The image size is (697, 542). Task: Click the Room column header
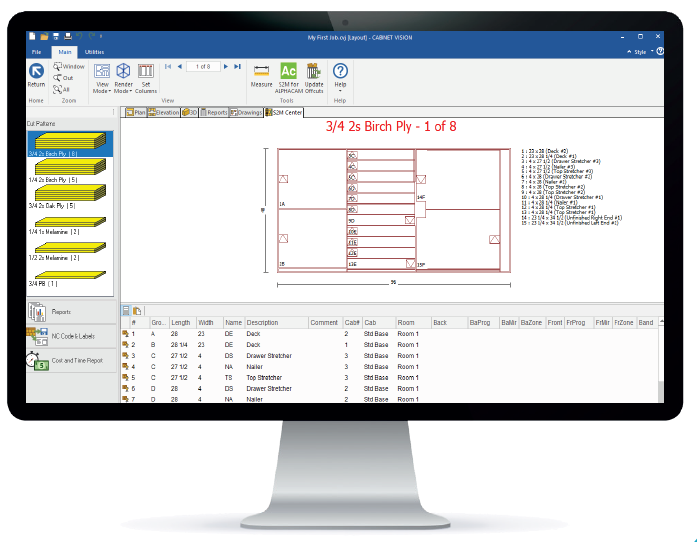(x=413, y=322)
